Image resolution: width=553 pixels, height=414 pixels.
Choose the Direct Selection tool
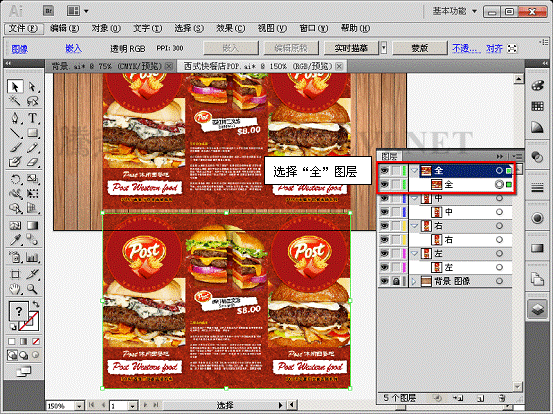32,87
